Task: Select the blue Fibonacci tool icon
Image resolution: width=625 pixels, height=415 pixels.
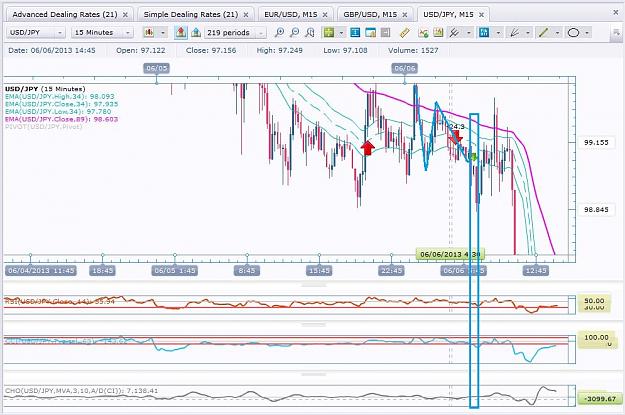Action: 484,33
